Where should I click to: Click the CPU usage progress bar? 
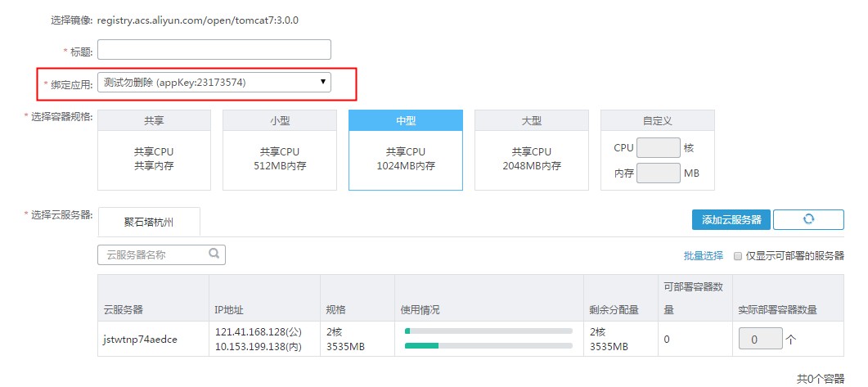click(x=488, y=331)
